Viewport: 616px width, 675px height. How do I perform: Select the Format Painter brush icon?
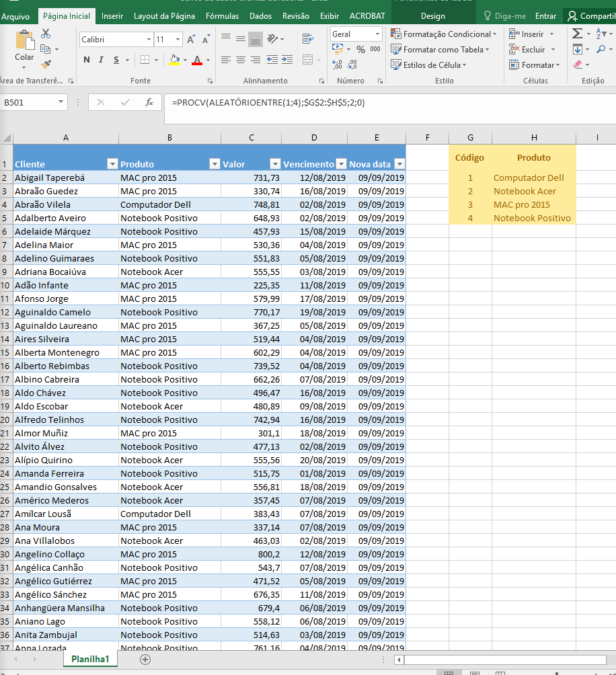click(x=46, y=65)
